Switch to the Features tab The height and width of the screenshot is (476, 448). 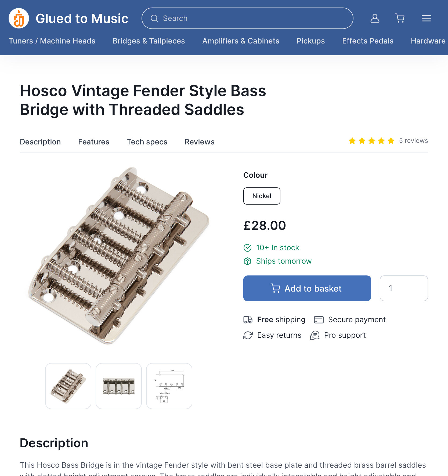(x=94, y=142)
